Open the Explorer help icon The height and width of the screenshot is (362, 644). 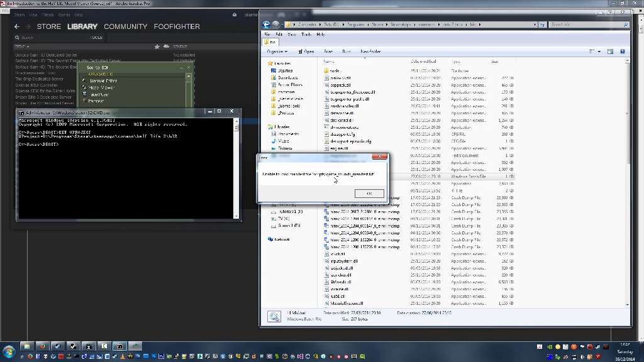point(623,52)
